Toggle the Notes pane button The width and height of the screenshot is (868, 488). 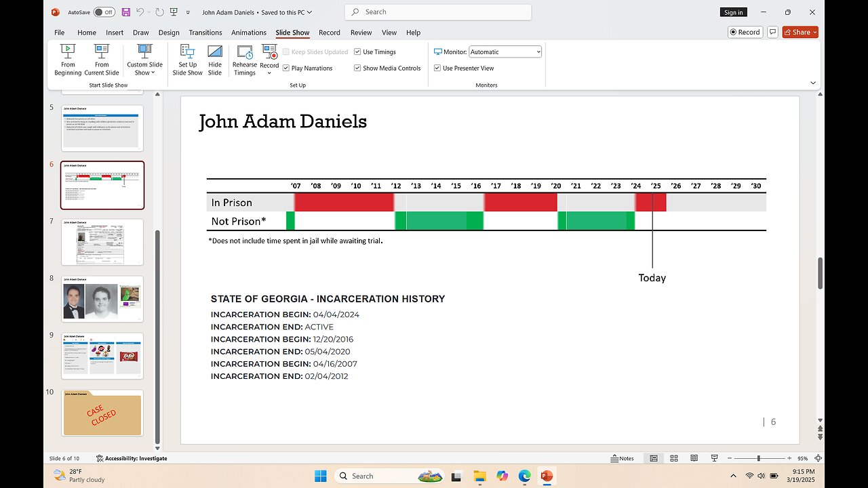[x=623, y=458]
